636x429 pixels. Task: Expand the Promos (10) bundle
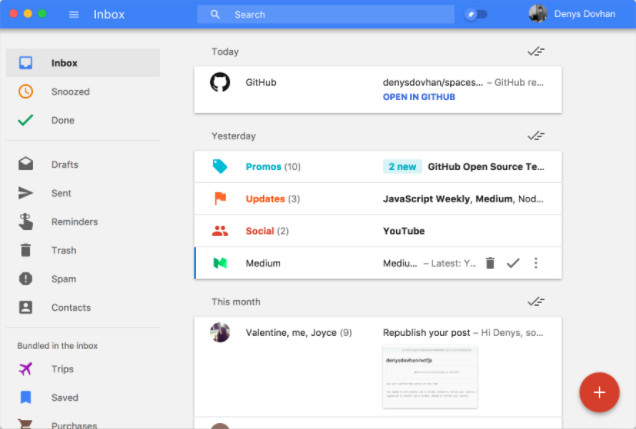click(378, 167)
